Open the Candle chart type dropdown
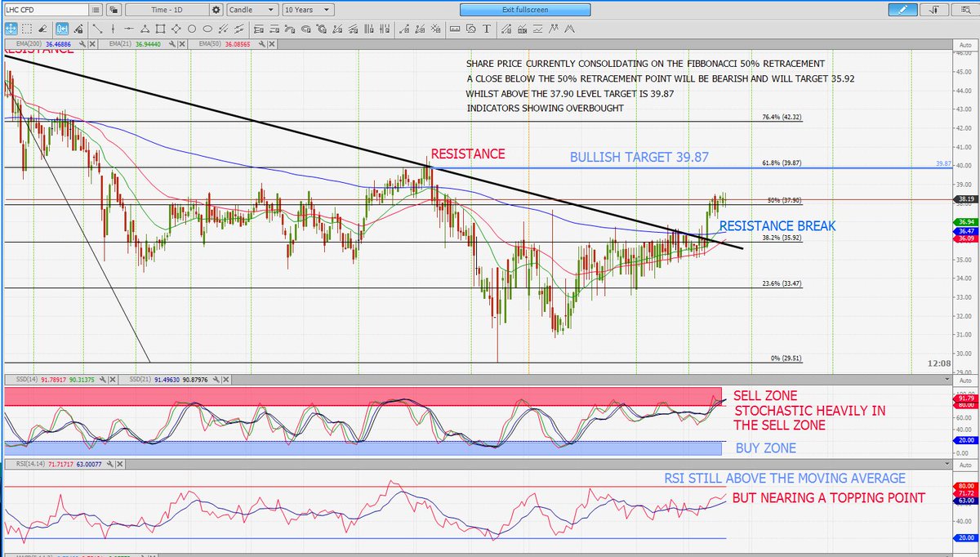This screenshot has height=557, width=980. point(252,10)
